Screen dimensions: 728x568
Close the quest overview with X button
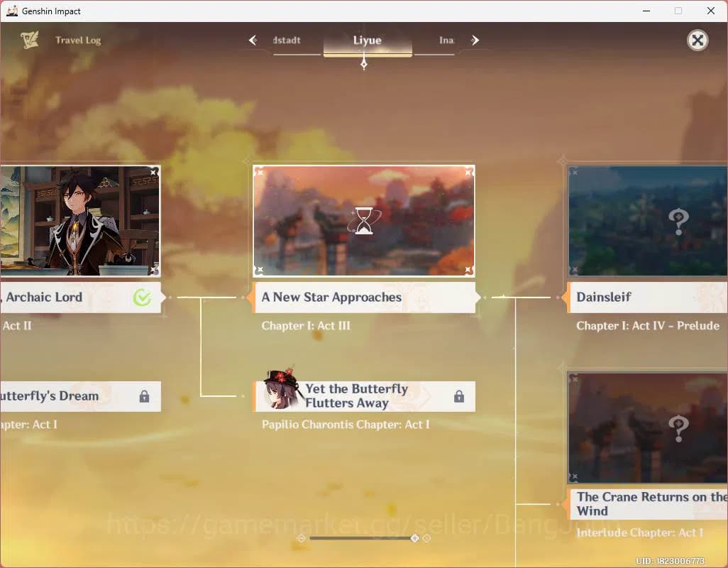(697, 40)
